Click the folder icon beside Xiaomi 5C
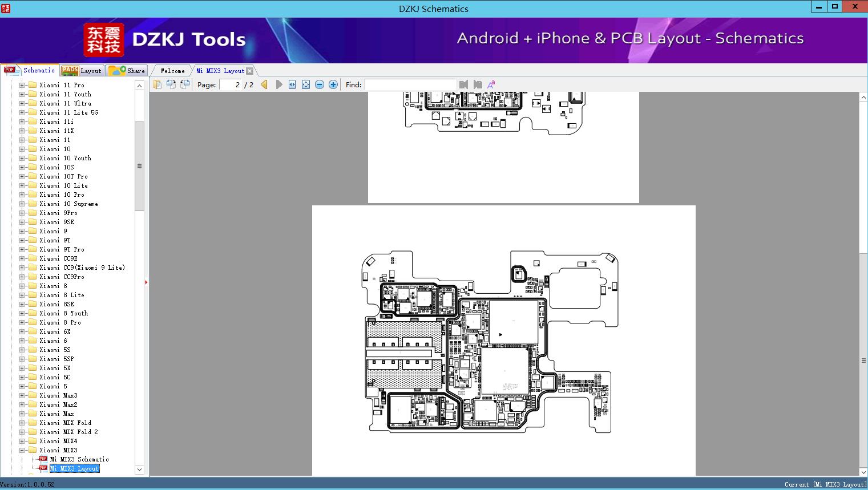This screenshot has height=490, width=868. point(33,377)
